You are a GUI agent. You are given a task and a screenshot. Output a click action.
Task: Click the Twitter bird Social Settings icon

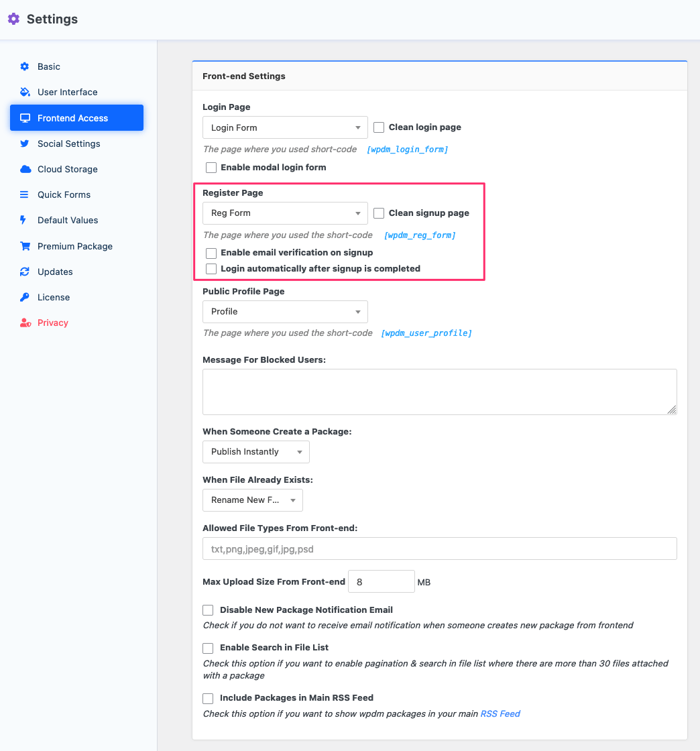tap(25, 143)
